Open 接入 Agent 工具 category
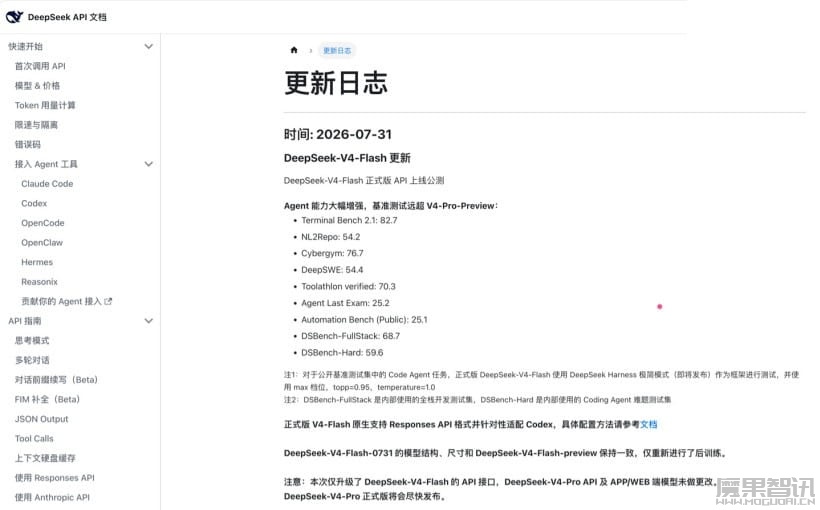The width and height of the screenshot is (820, 510). pyautogui.click(x=46, y=164)
